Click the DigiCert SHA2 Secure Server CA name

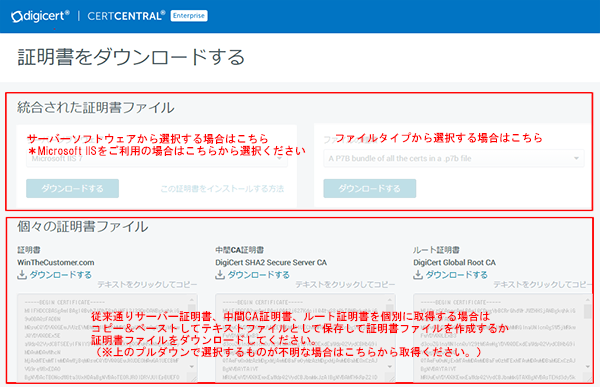[x=271, y=263]
